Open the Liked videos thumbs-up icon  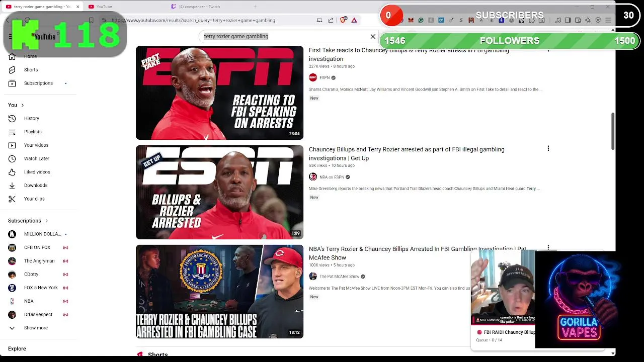click(x=12, y=172)
